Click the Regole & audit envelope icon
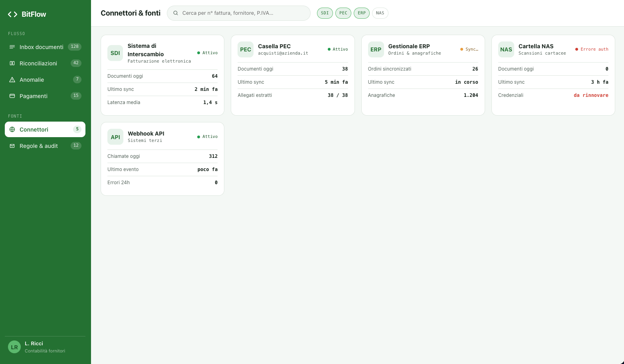 coord(12,146)
